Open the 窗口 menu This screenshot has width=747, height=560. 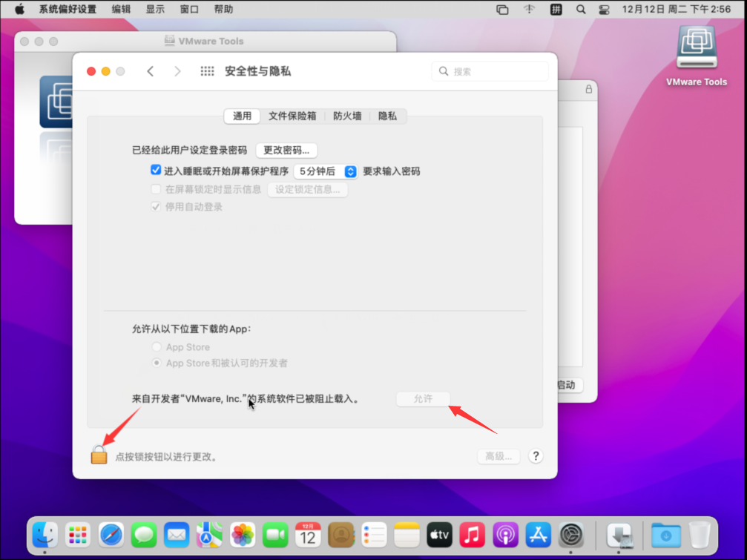point(189,9)
